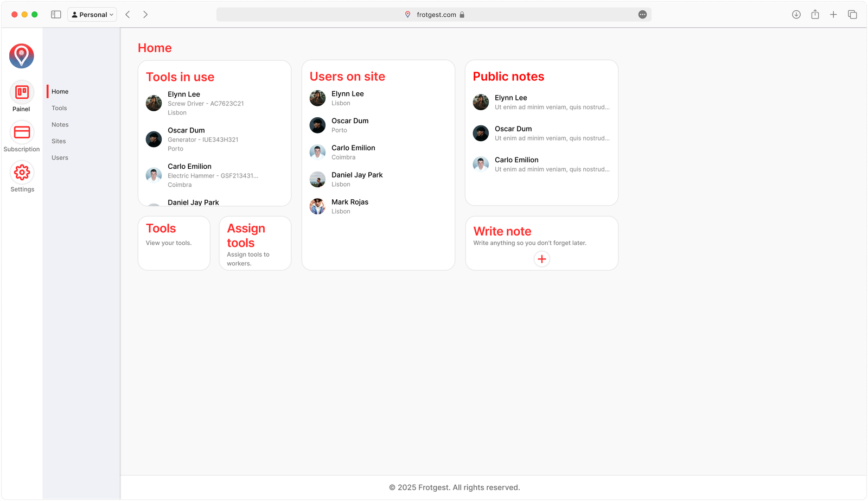Click the plus icon under Write note
The width and height of the screenshot is (868, 501).
click(541, 259)
